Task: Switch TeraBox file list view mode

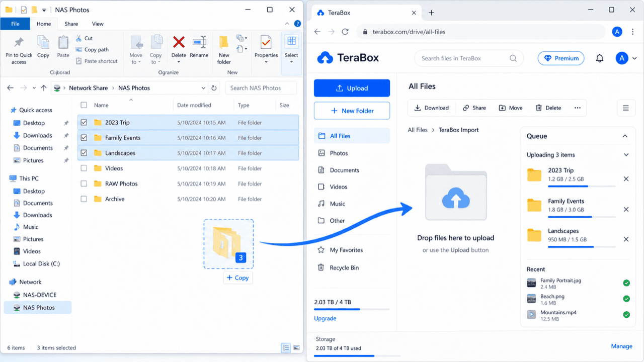Action: (626, 108)
